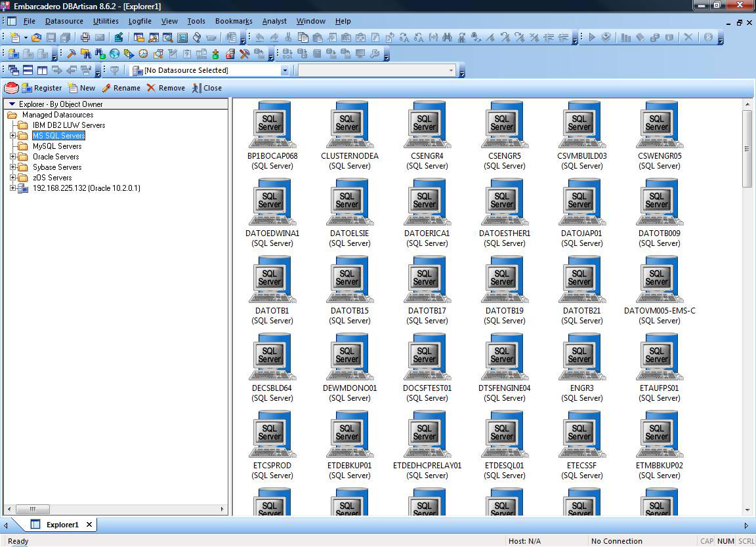Image resolution: width=756 pixels, height=547 pixels.
Task: Click the Tile vertical windows icon
Action: click(x=43, y=70)
